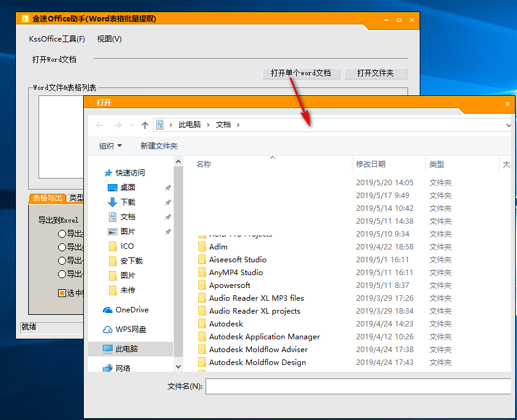The image size is (517, 420).
Task: Select WPS网盘 cloud icon in sidebar
Action: [108, 330]
